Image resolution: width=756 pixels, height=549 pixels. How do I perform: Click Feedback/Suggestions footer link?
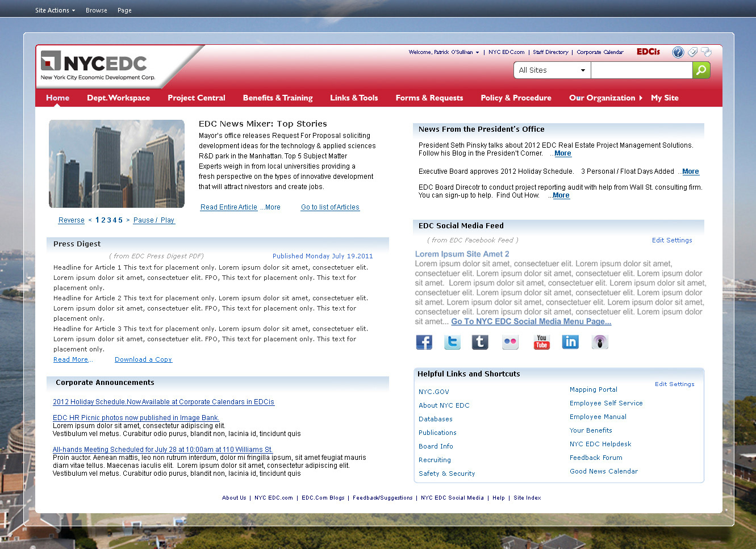pyautogui.click(x=383, y=498)
